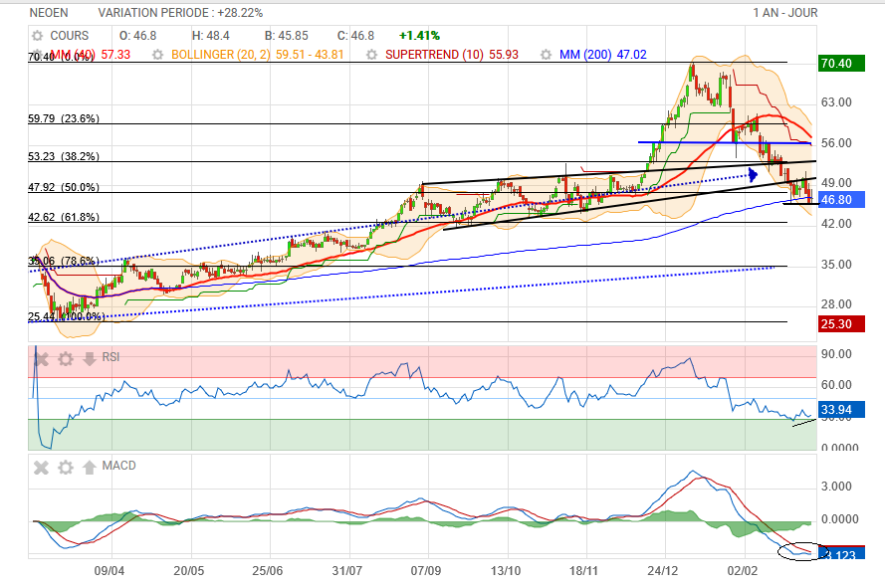Select the 53.23 (38.2%) Fibonacci label
Screen dimensions: 885x588
64,156
